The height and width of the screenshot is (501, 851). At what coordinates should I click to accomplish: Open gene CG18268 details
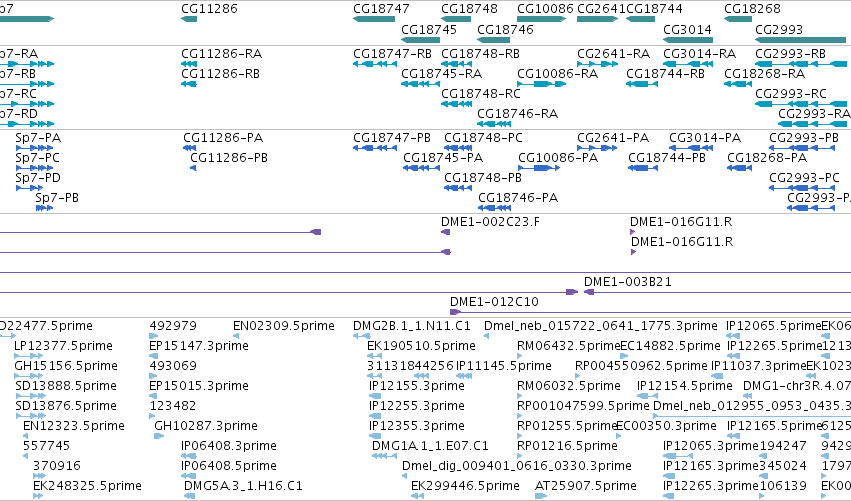[x=738, y=19]
